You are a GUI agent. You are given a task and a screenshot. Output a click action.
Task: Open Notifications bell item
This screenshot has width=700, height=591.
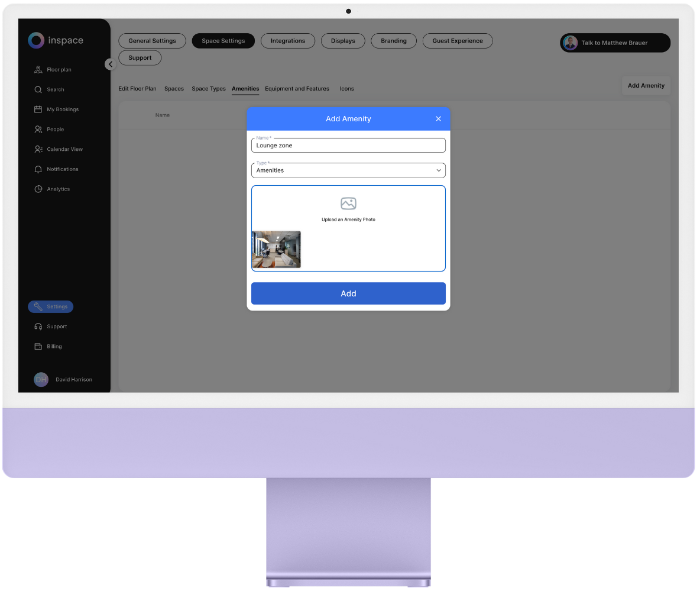pos(56,169)
